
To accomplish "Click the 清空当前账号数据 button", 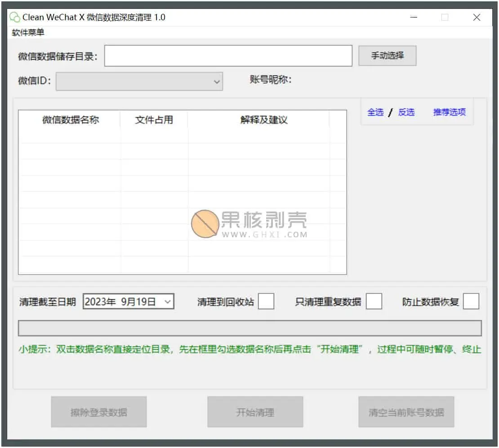I will click(406, 412).
